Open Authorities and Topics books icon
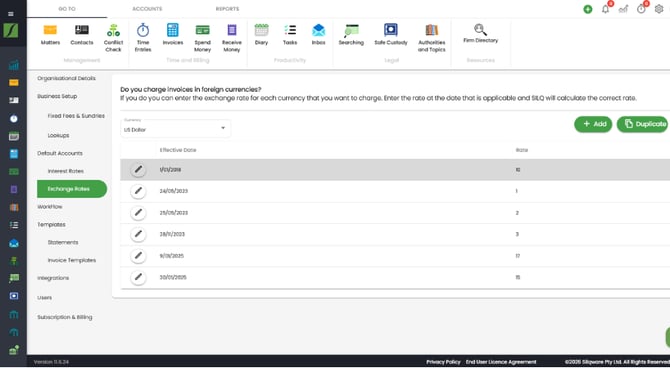 (432, 38)
